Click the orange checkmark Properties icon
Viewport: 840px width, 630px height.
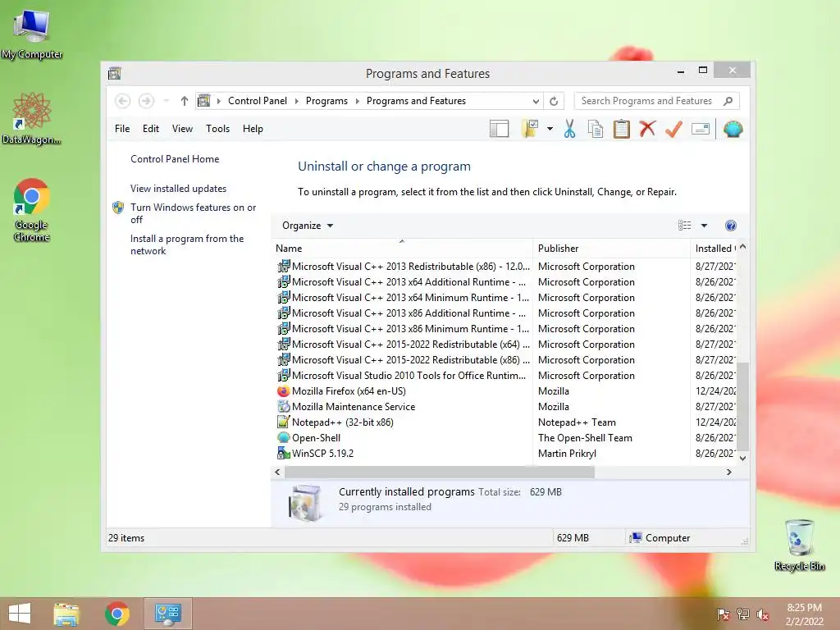[673, 129]
